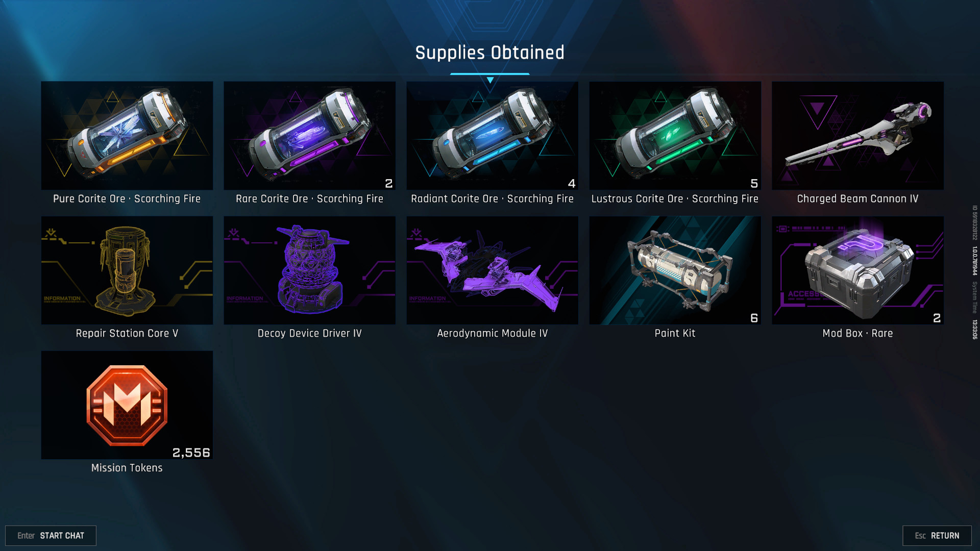Click the Paint Kit label text

[x=675, y=333]
